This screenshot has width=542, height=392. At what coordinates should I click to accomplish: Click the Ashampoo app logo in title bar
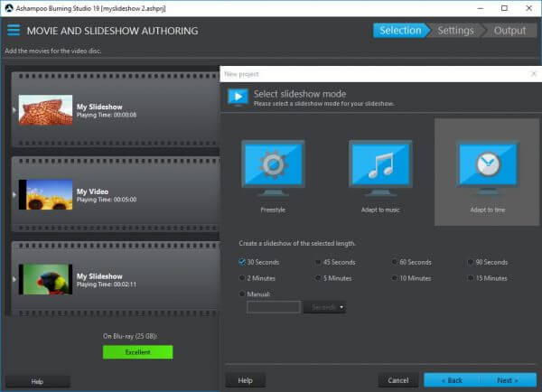tap(9, 8)
